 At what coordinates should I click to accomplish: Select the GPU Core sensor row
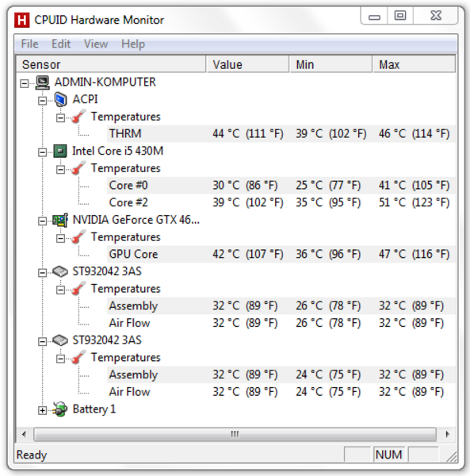[281, 254]
